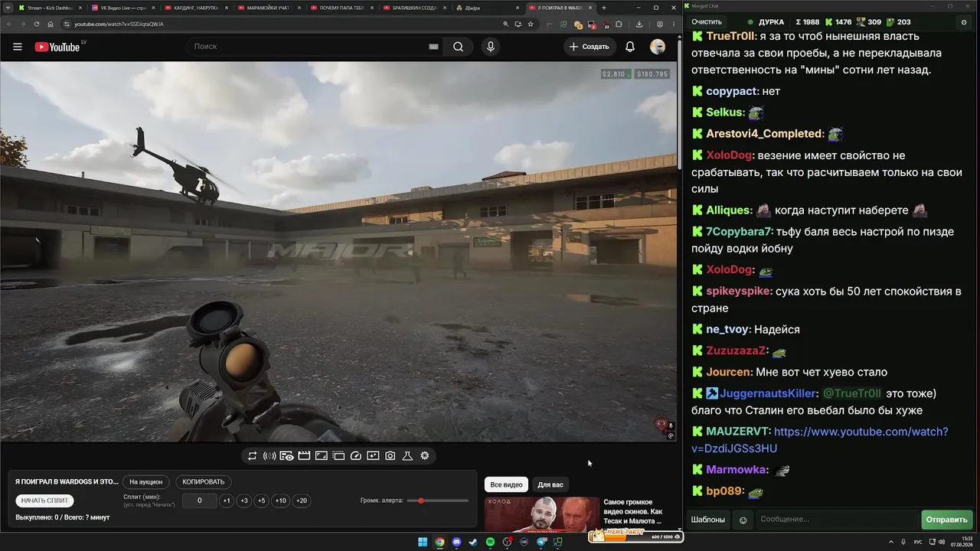Image resolution: width=980 pixels, height=551 pixels.
Task: Click the expand-frame icon in player toolbar
Action: pos(322,456)
